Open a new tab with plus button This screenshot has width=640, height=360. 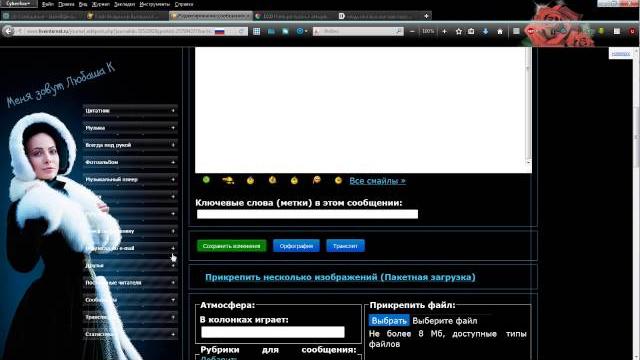tap(426, 16)
